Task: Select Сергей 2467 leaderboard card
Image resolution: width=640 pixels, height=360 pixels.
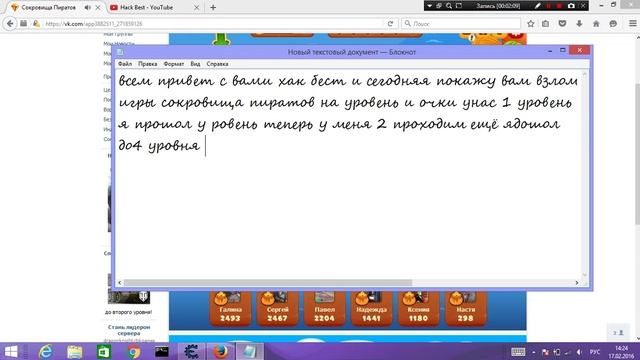Action: 278,309
